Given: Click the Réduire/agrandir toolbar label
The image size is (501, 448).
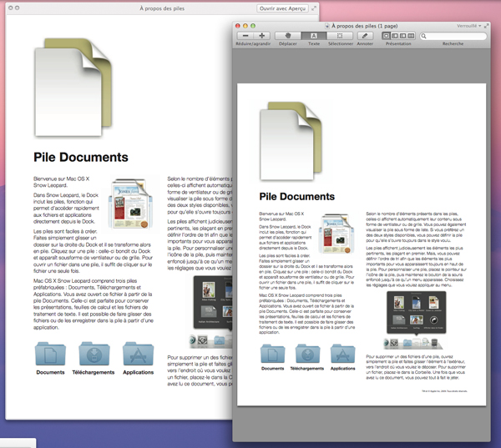Looking at the screenshot, I should point(253,43).
